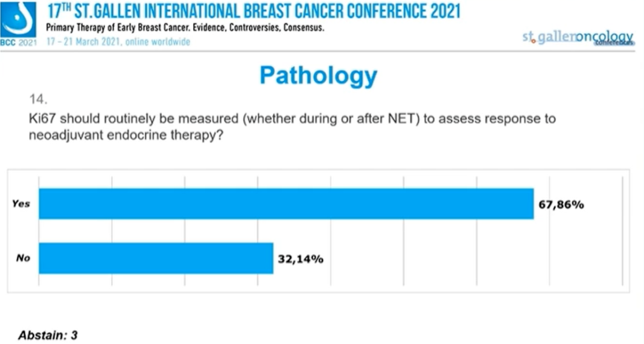This screenshot has width=644, height=344.
Task: Click the Ki67 question text
Action: pyautogui.click(x=292, y=119)
